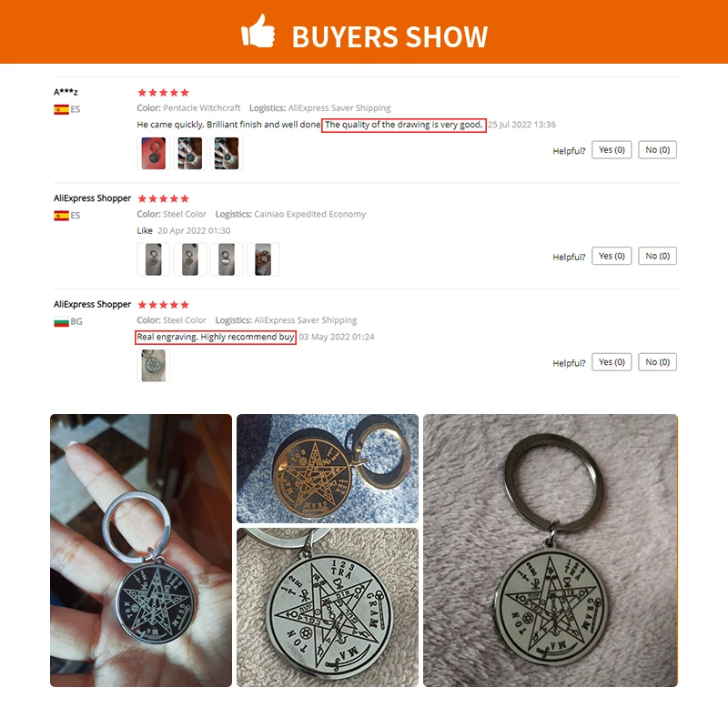Open the first thumbnail in the 20 Apr 2022 review
The image size is (728, 728).
pos(153,259)
